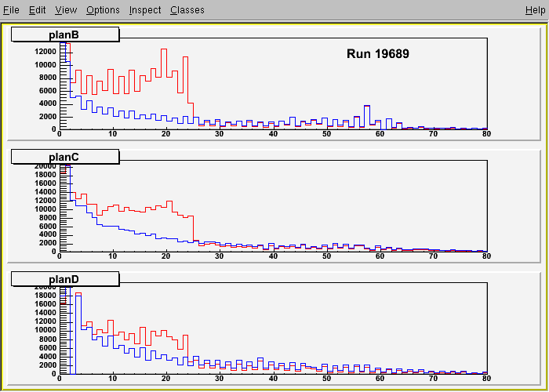Select the planC histogram title box
Viewport: 549px width, 392px height.
[64, 156]
